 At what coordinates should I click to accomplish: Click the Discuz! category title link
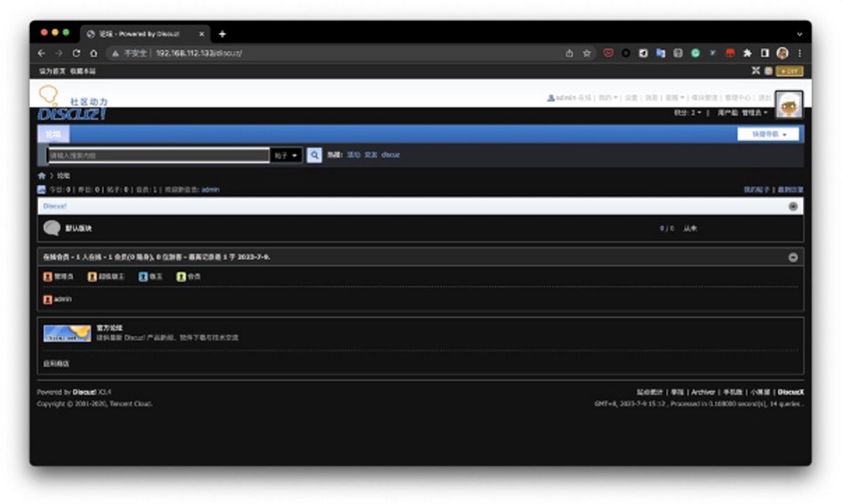pyautogui.click(x=55, y=206)
